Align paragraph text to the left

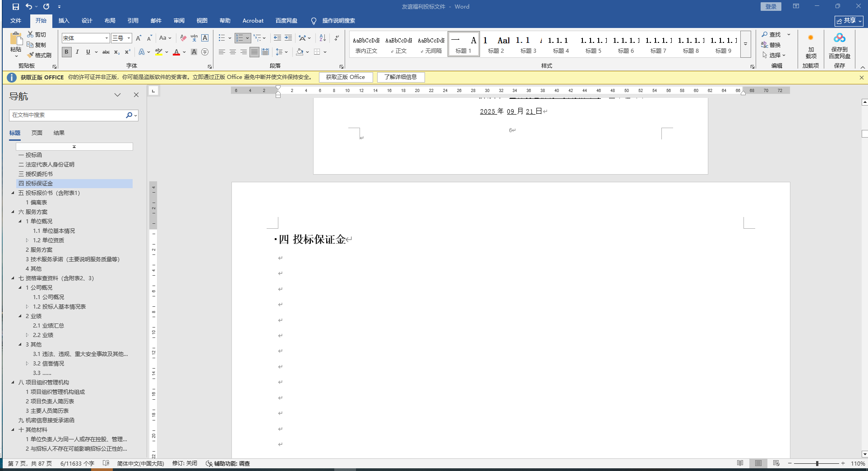point(222,52)
